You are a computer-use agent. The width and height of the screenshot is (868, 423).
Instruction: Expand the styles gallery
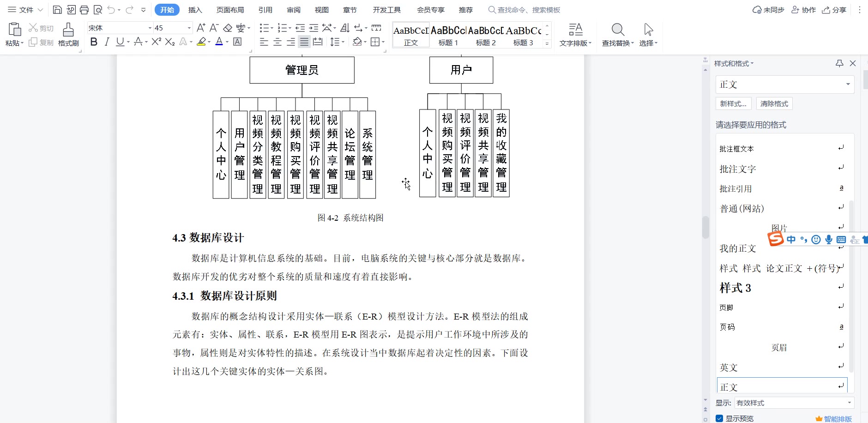[x=547, y=43]
